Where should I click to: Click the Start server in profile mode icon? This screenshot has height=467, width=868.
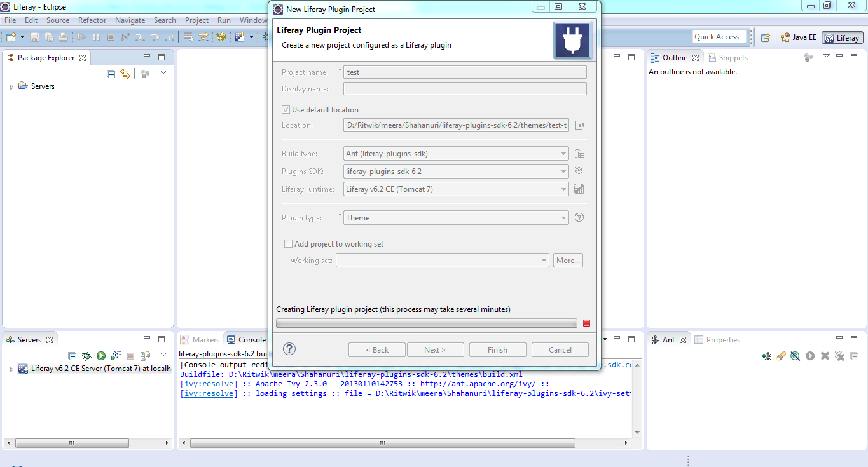tap(116, 356)
